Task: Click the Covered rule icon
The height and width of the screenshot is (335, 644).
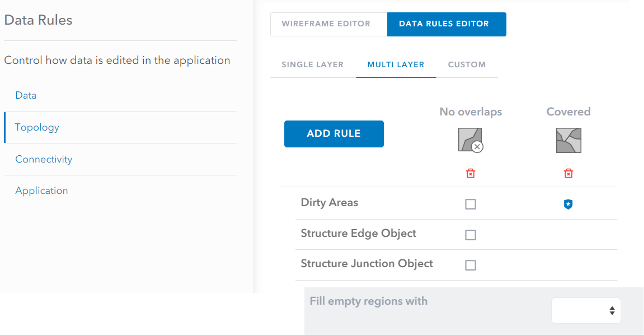Action: point(568,140)
